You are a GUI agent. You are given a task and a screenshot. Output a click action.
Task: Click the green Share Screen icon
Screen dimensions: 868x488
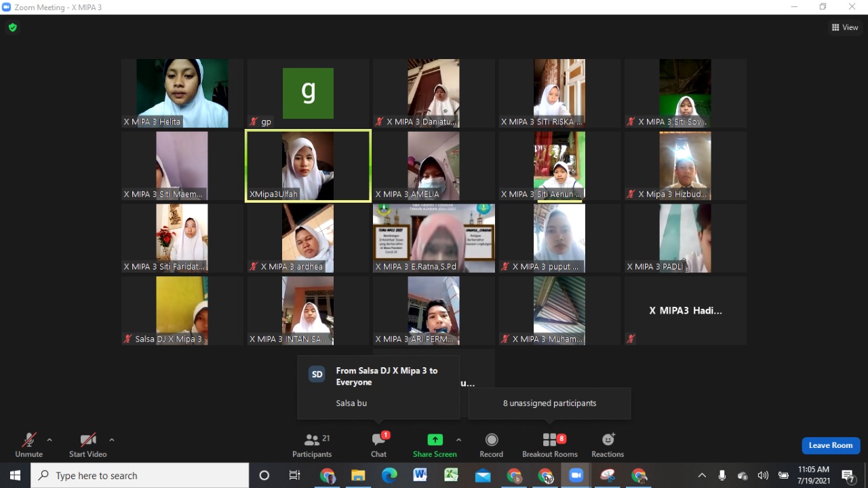(x=435, y=440)
